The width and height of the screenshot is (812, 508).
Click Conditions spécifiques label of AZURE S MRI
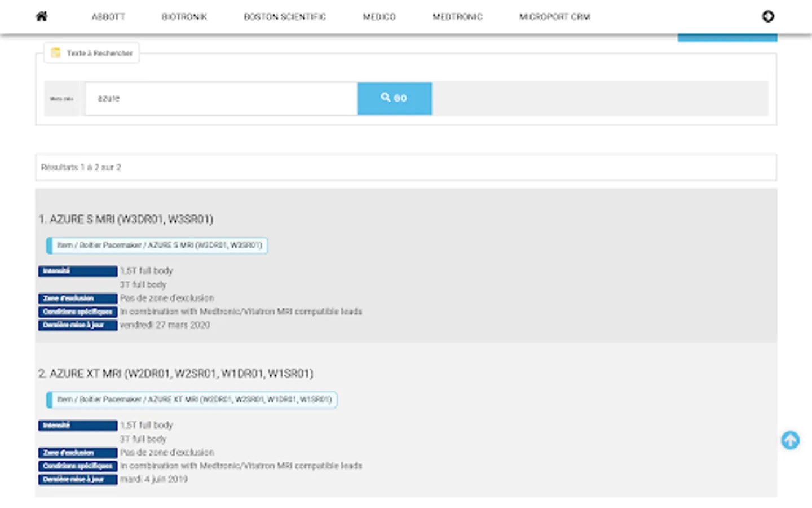click(x=78, y=312)
